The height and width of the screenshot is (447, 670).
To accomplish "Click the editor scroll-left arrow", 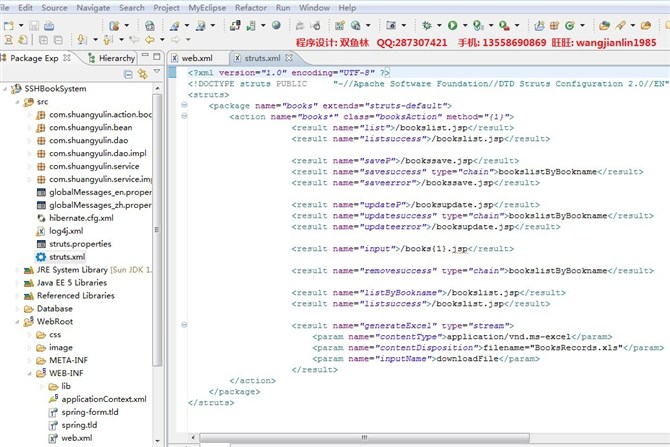I will pos(193,438).
